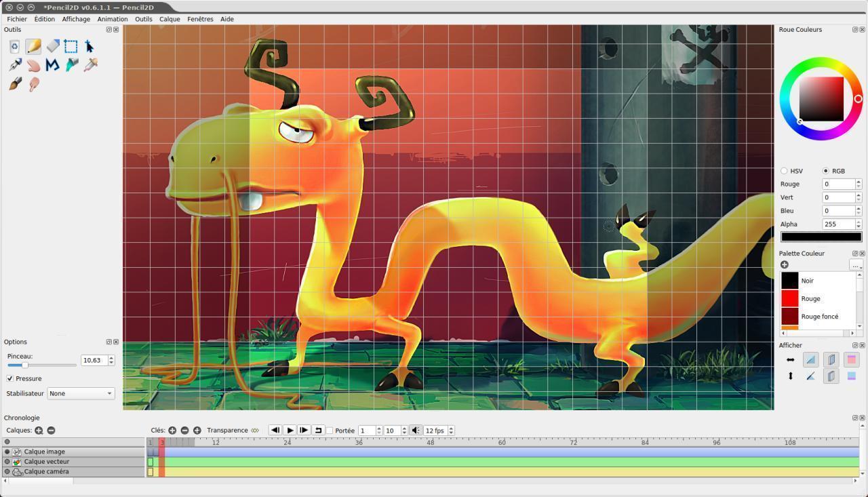Toggle previous onion skin display

point(831,360)
